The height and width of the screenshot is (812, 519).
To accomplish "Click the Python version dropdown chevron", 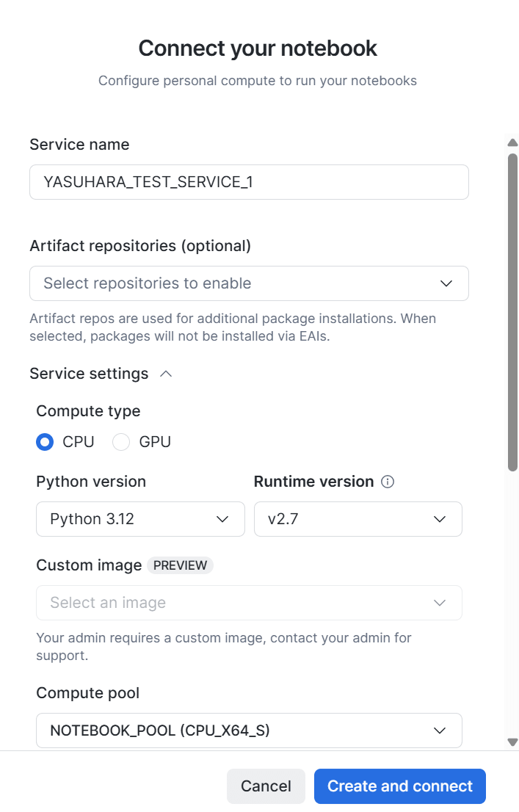I will [x=222, y=519].
